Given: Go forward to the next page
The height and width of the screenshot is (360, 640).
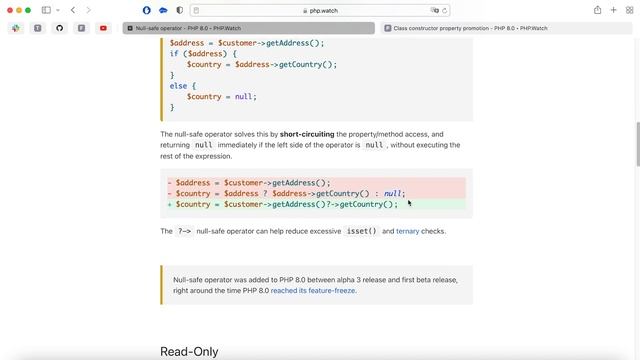Looking at the screenshot, I should pyautogui.click(x=89, y=10).
